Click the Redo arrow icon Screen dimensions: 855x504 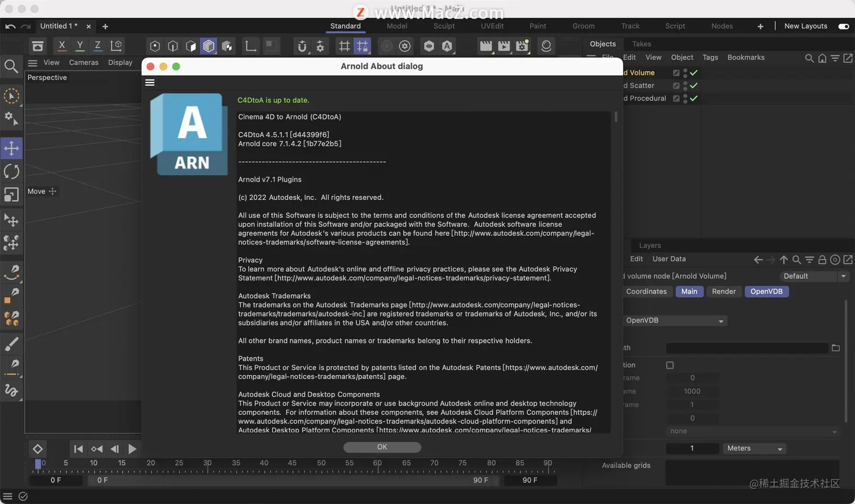click(25, 26)
